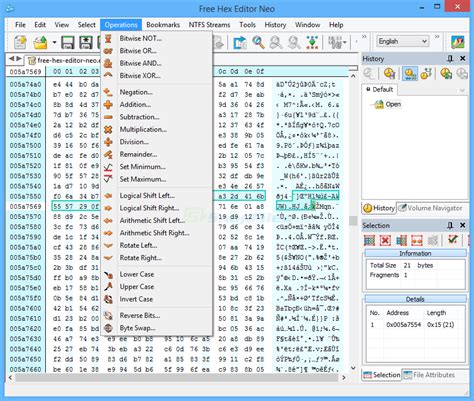
Task: Choose Arithmetic Shift Right
Action: (157, 233)
